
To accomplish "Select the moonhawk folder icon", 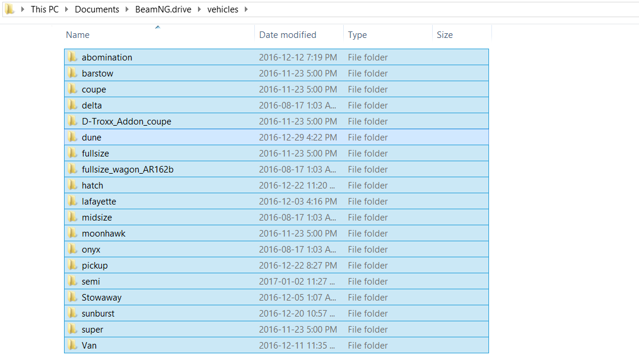I will pyautogui.click(x=72, y=233).
